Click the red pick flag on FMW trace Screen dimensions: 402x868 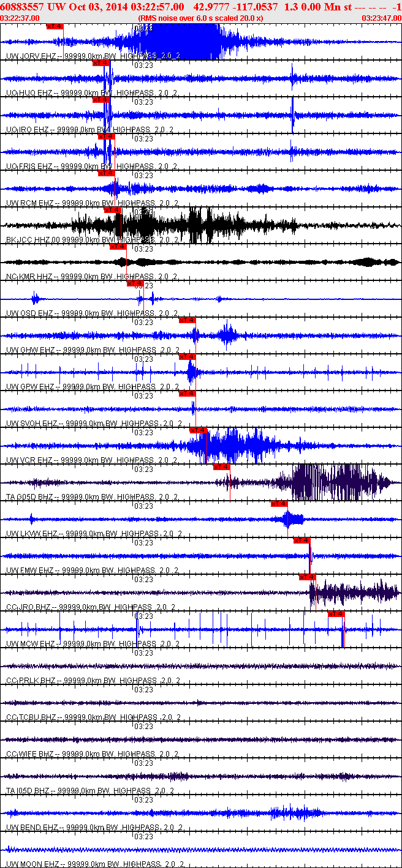pyautogui.click(x=302, y=540)
